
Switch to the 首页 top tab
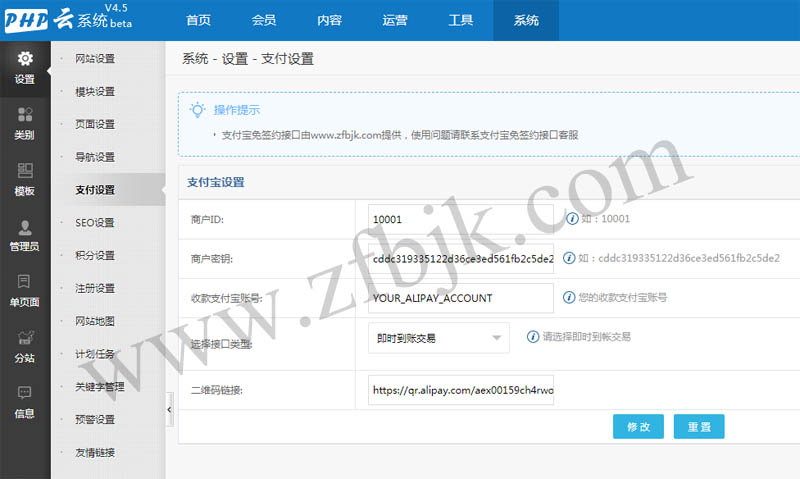click(x=198, y=20)
